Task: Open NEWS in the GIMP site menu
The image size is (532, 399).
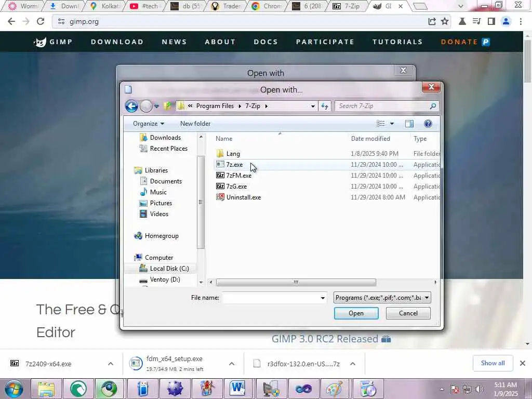Action: tap(175, 42)
